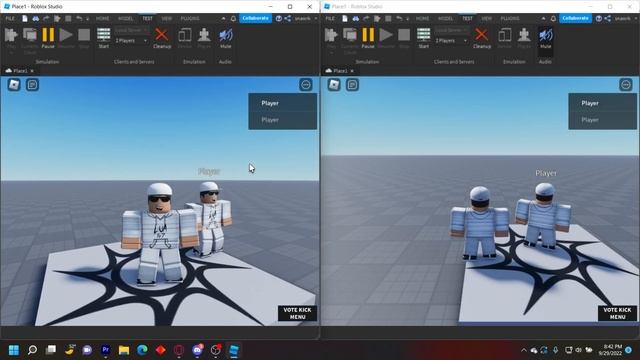Open Roblox menu icon in right viewport
The image size is (640, 360).
click(x=334, y=84)
